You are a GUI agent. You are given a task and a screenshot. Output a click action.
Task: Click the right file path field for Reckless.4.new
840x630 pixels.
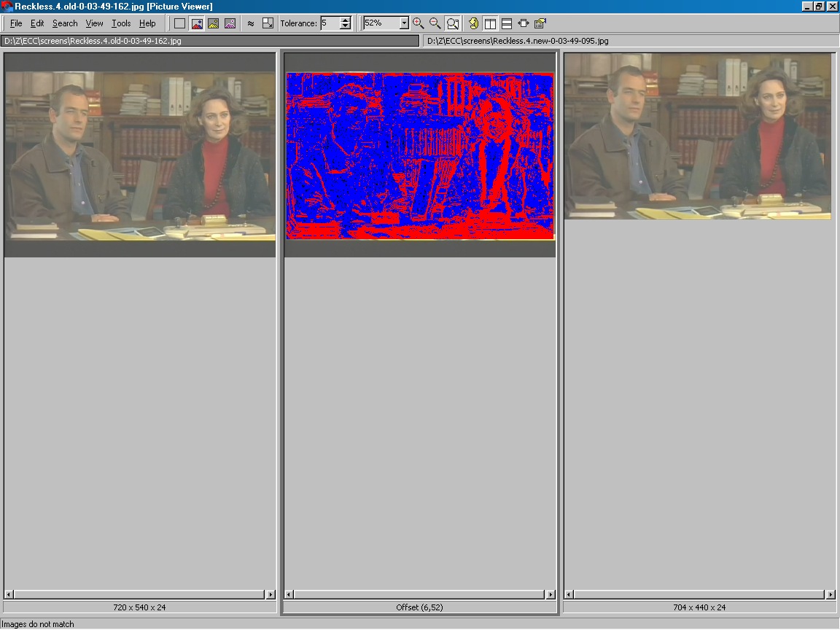click(x=631, y=41)
